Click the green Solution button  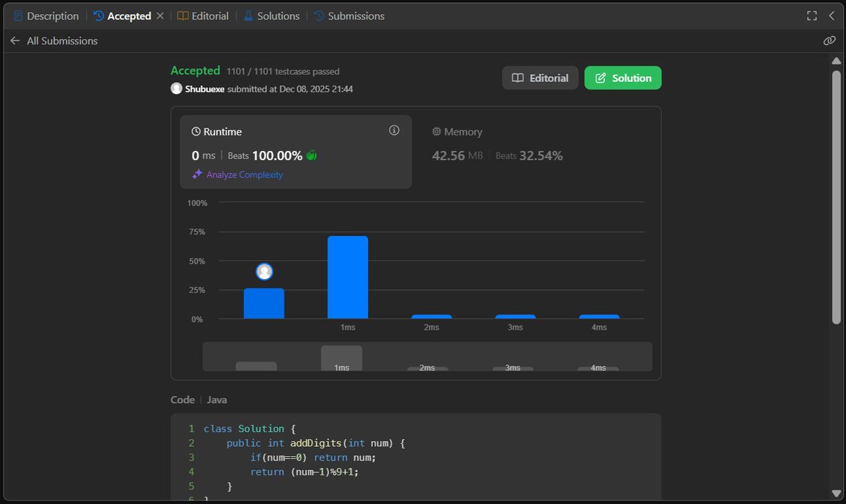(x=623, y=78)
